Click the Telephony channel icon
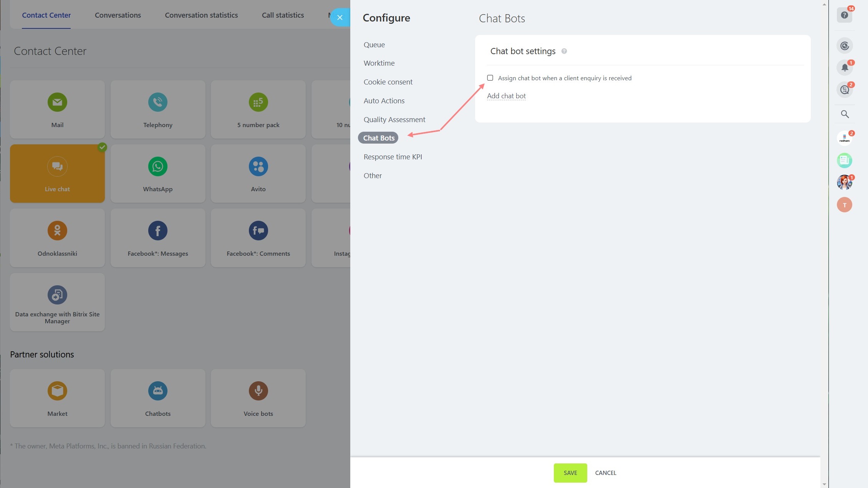Image resolution: width=868 pixels, height=488 pixels. pyautogui.click(x=157, y=102)
